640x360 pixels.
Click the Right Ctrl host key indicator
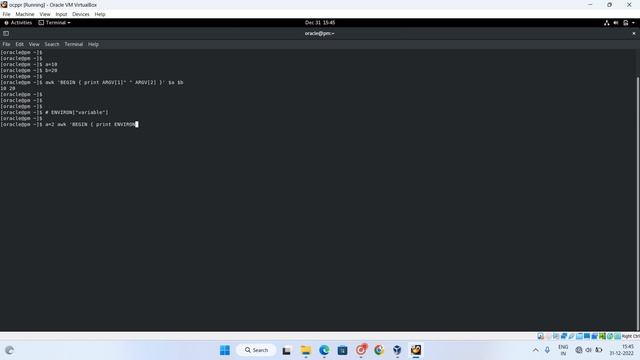(631, 336)
